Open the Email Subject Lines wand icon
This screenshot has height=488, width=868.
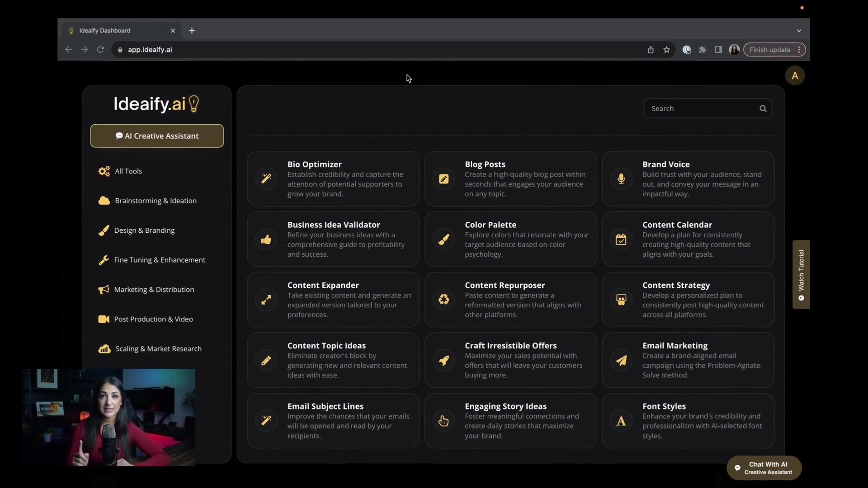[x=266, y=421]
